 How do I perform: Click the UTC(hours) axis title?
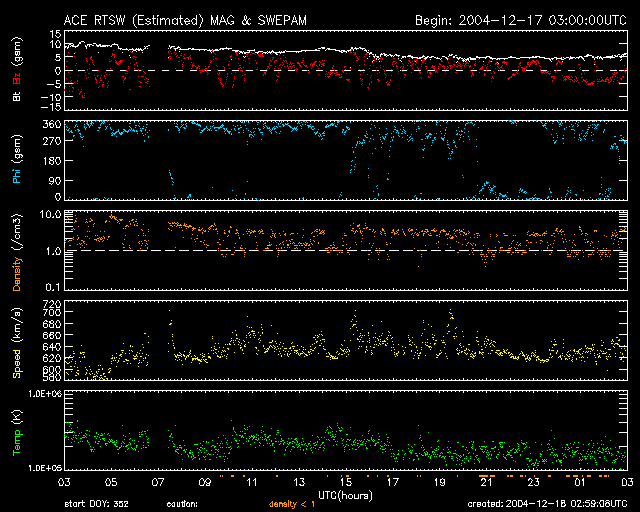coord(345,494)
